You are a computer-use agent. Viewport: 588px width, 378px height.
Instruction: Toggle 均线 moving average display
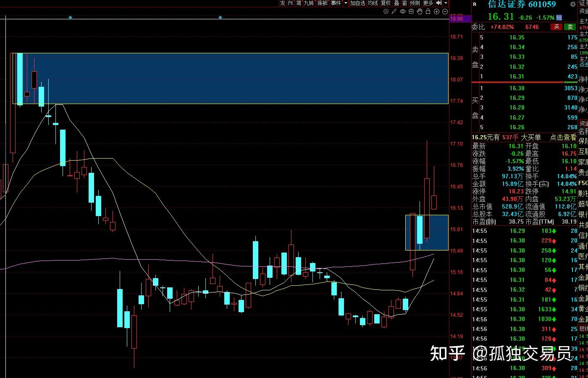coord(373,3)
